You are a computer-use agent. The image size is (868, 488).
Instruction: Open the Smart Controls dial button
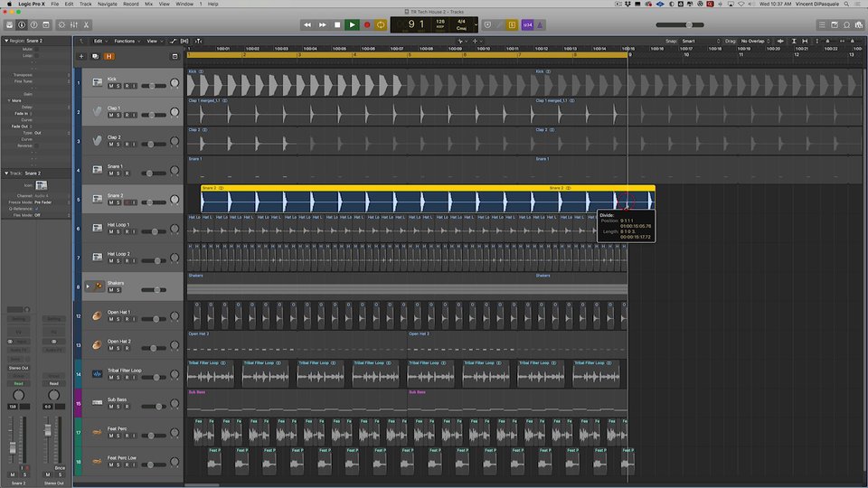61,25
